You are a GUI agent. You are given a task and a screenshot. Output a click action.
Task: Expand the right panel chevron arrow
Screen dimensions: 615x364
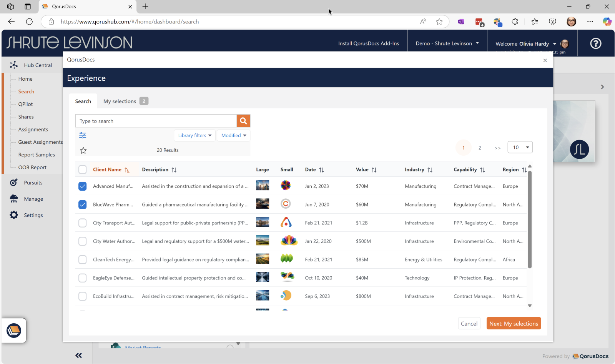[602, 87]
